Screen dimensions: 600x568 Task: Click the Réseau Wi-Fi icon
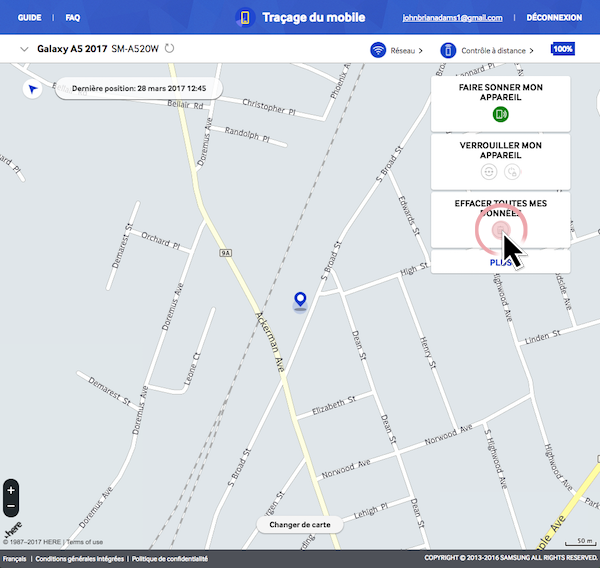[378, 50]
